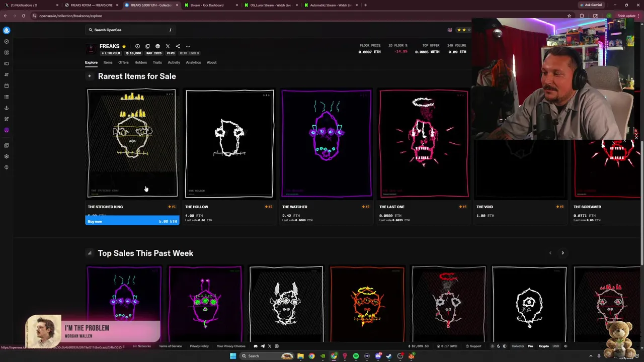Open the orange haloed face top sale
Viewport: 644px width, 362px height.
[x=367, y=304]
